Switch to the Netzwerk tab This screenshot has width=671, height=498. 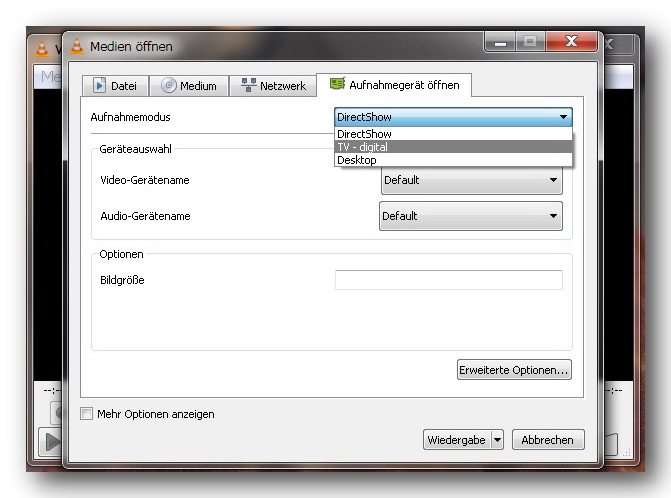pyautogui.click(x=273, y=86)
